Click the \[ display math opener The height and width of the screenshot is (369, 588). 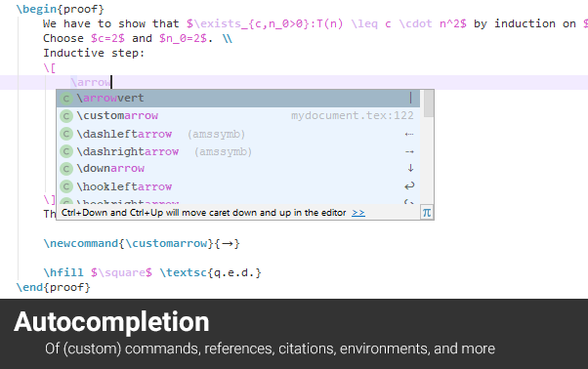coord(50,67)
